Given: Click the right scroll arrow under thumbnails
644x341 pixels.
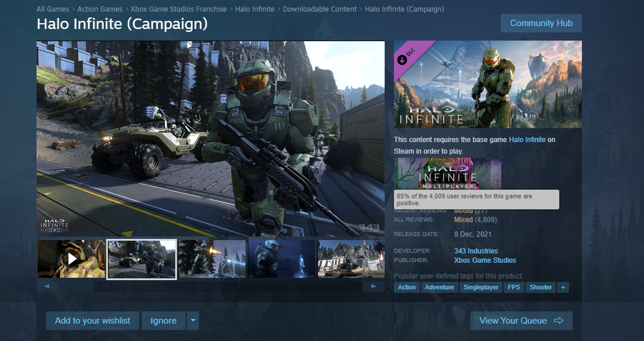Looking at the screenshot, I should (373, 286).
